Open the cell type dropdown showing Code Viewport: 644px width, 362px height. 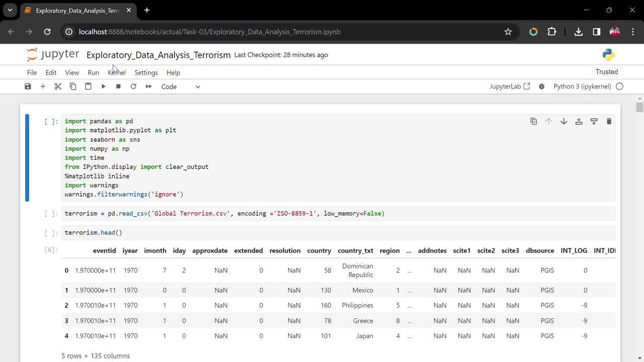(x=181, y=86)
